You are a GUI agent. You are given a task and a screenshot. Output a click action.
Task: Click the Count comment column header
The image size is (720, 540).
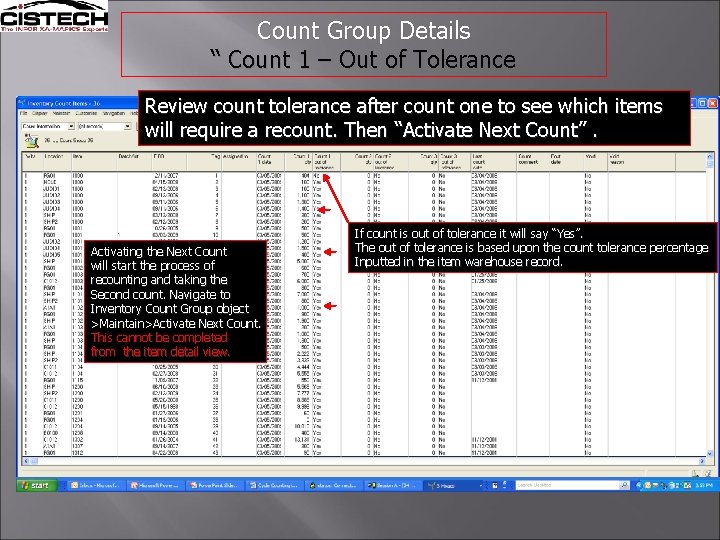(533, 162)
